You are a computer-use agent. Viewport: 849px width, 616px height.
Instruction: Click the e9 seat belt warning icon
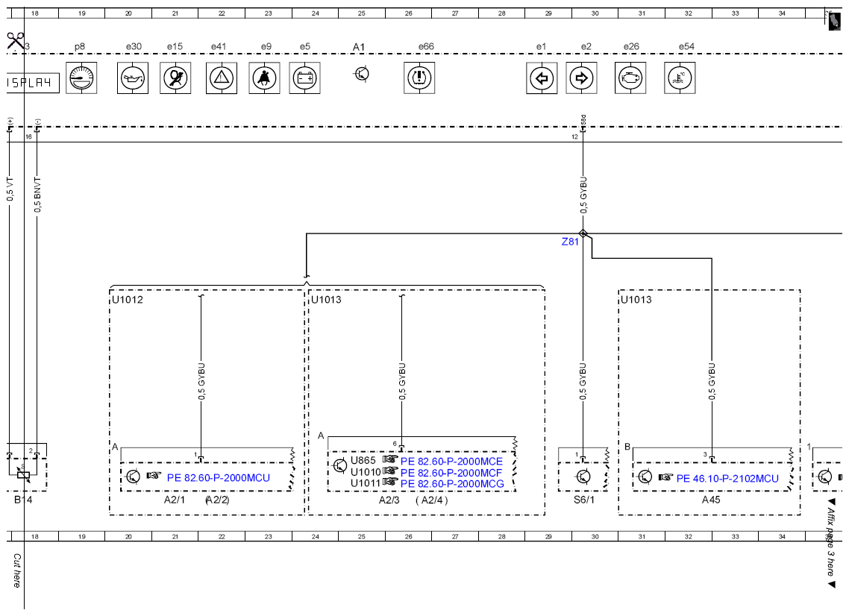(x=264, y=78)
